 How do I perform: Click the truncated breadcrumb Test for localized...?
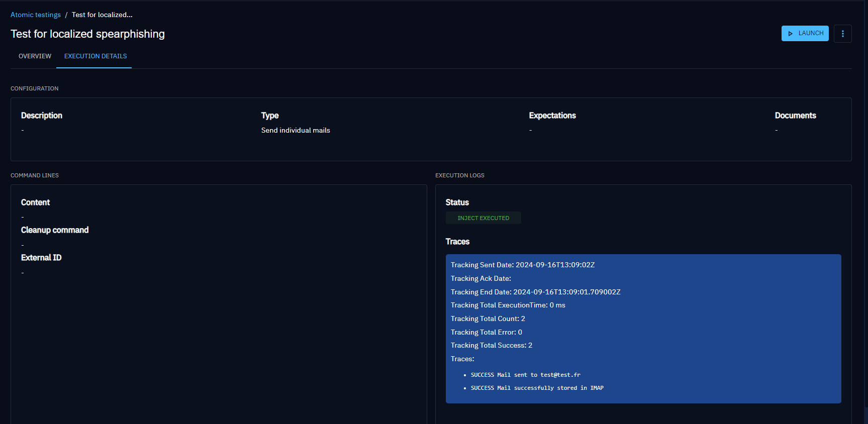(102, 15)
